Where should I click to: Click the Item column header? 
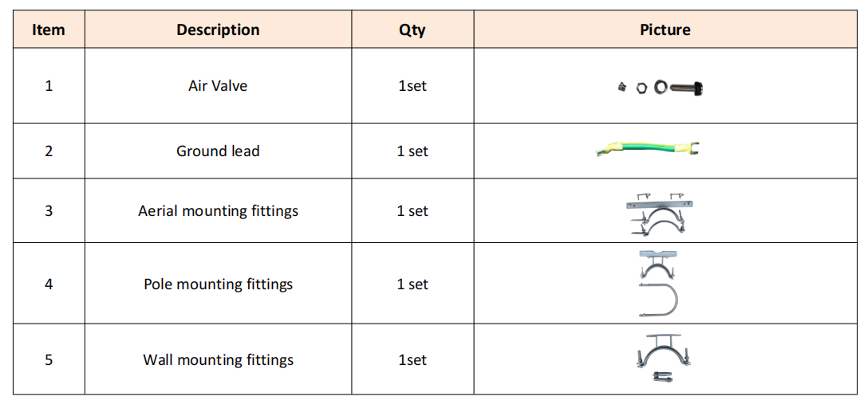click(x=49, y=30)
